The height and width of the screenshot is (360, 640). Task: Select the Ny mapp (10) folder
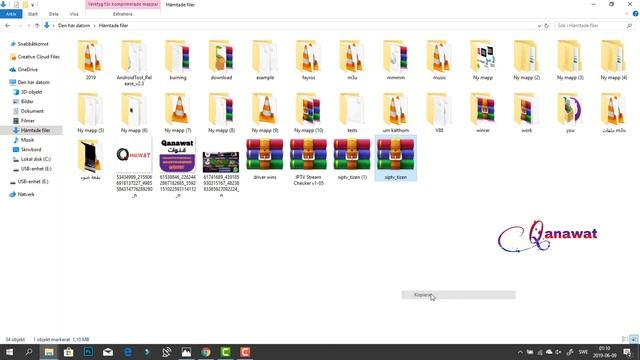point(309,113)
